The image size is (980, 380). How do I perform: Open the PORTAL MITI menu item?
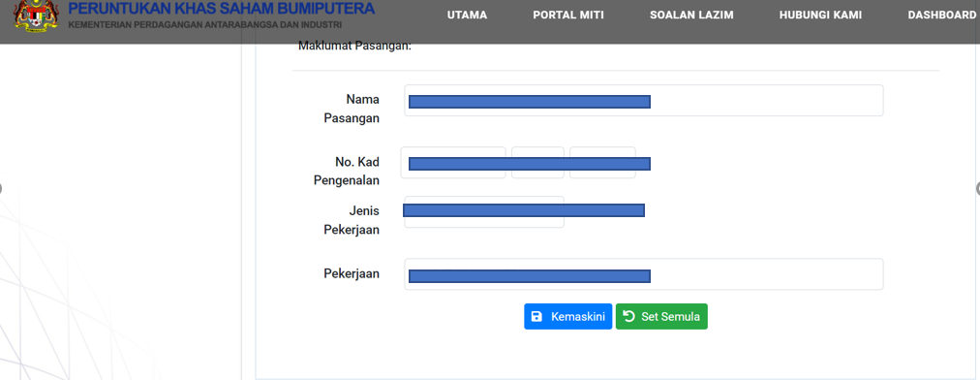coord(568,15)
